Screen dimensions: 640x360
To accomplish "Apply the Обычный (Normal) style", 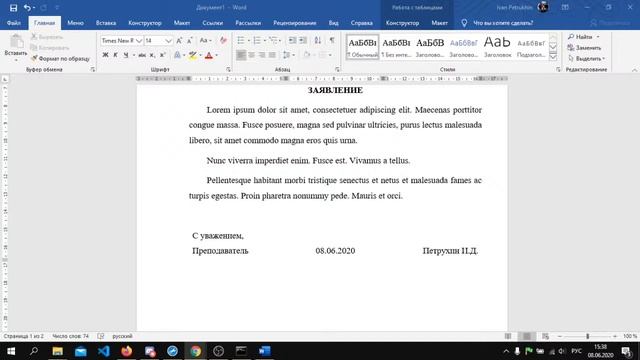I will point(362,47).
